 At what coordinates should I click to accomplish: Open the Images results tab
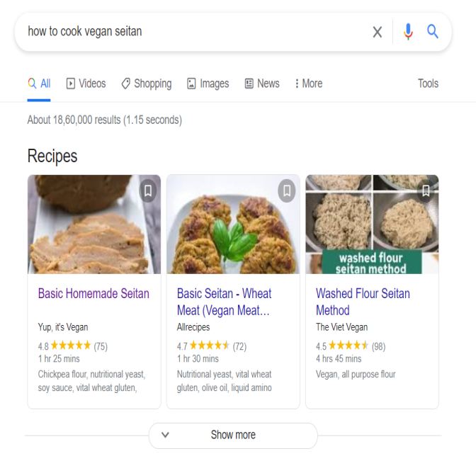(208, 84)
